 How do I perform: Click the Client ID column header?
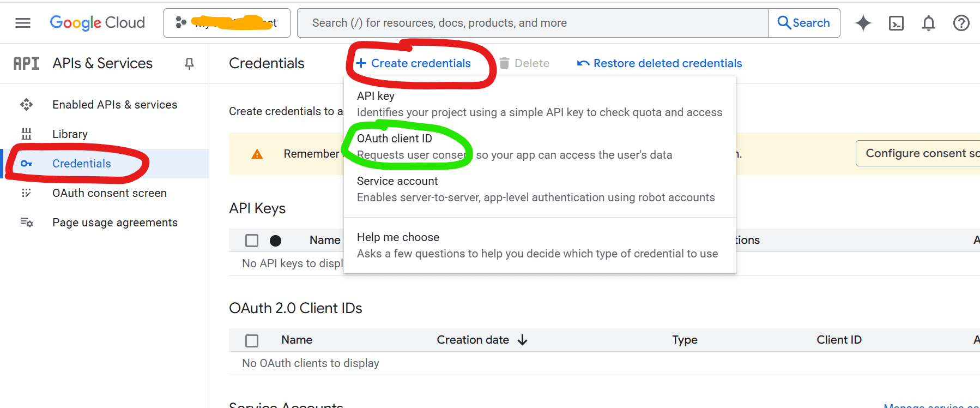pyautogui.click(x=839, y=340)
